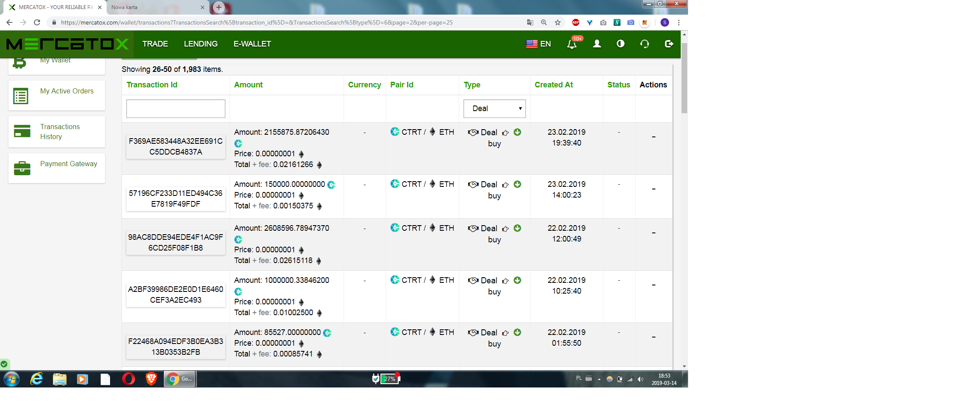Open browser zoom magnifier icon
Viewport: 980px width, 412px height.
[x=544, y=22]
